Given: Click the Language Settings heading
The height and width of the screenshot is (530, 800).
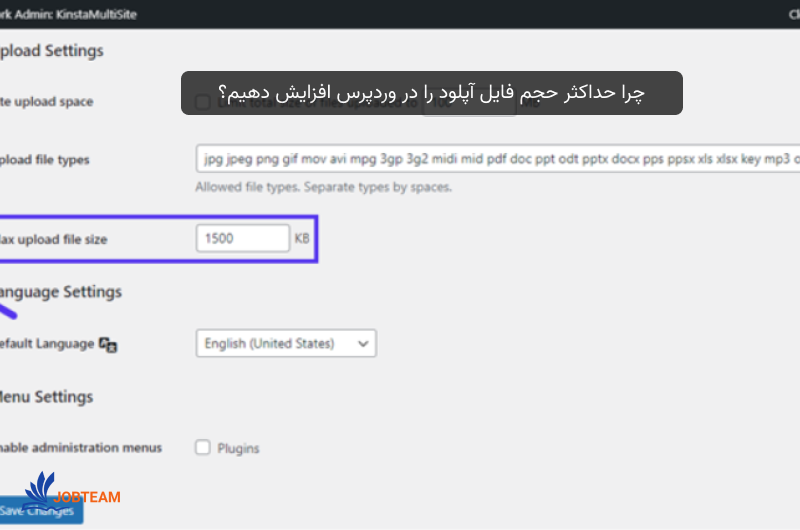Looking at the screenshot, I should 61,292.
